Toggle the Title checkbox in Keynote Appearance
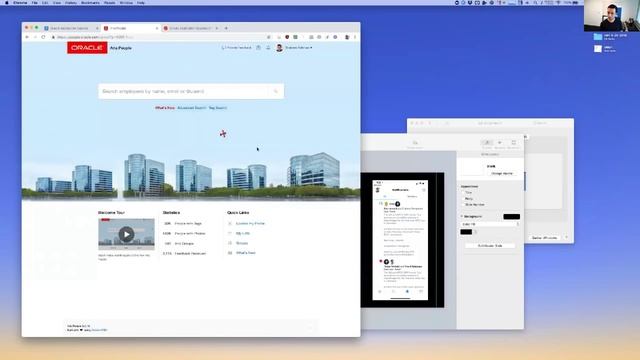This screenshot has height=360, width=640. pyautogui.click(x=463, y=192)
